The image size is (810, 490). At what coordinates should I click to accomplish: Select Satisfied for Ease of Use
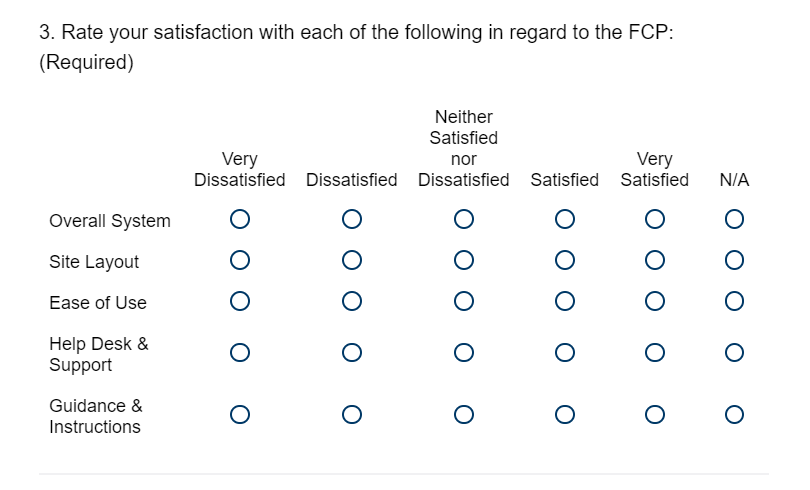(x=564, y=301)
